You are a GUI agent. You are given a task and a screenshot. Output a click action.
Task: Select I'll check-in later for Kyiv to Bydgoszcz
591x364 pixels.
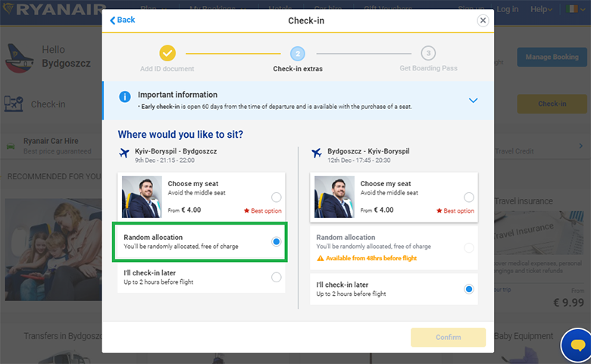(276, 278)
